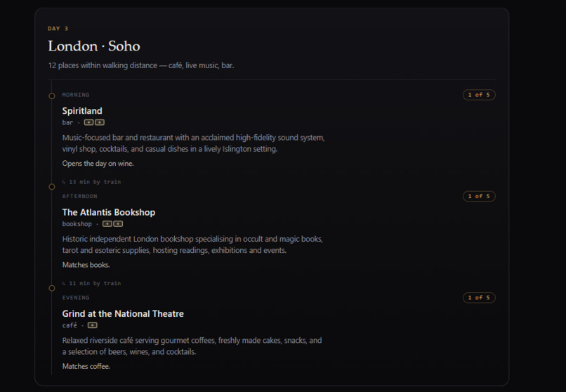This screenshot has height=392, width=566.
Task: Click the 13 min by train travel note
Action: (x=95, y=182)
